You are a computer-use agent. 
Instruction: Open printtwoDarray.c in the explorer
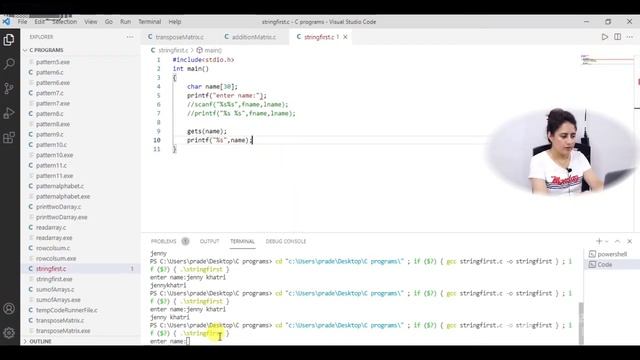click(x=58, y=207)
